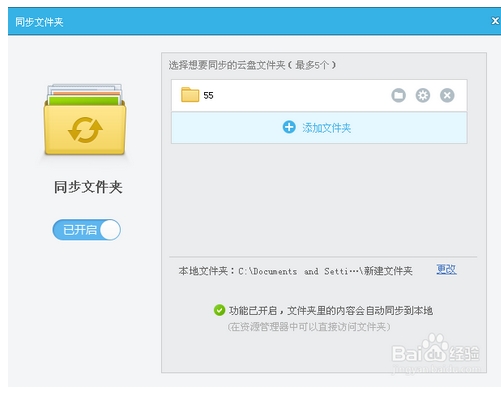501x394 pixels.
Task: Click the blue plus icon
Action: pyautogui.click(x=289, y=127)
